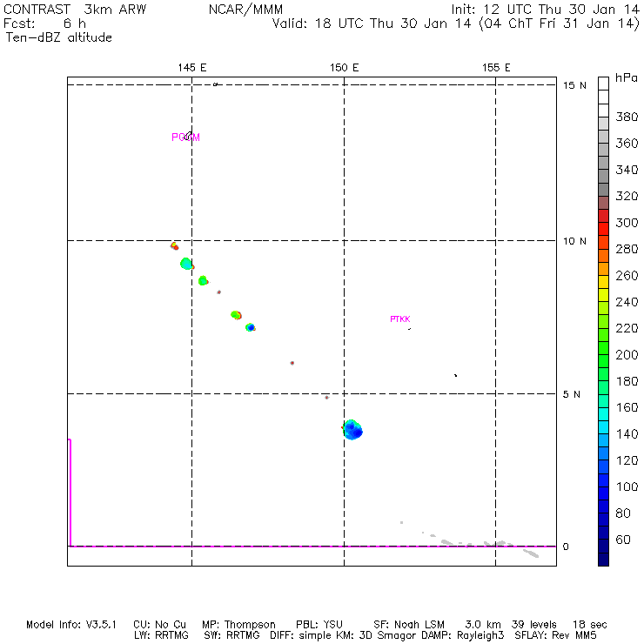
Task: Click the cyan-green echo cell south of 10 N
Action: pos(186,264)
